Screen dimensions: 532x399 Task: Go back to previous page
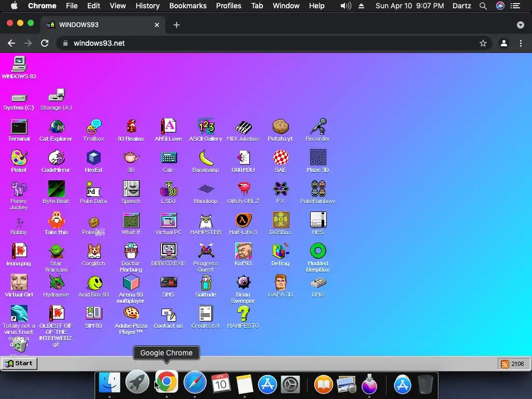tap(11, 43)
